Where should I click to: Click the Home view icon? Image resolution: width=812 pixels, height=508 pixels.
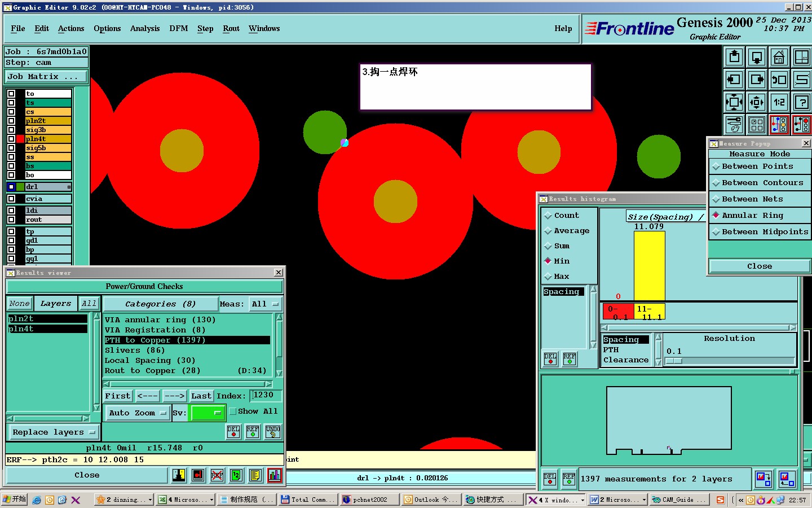(779, 57)
